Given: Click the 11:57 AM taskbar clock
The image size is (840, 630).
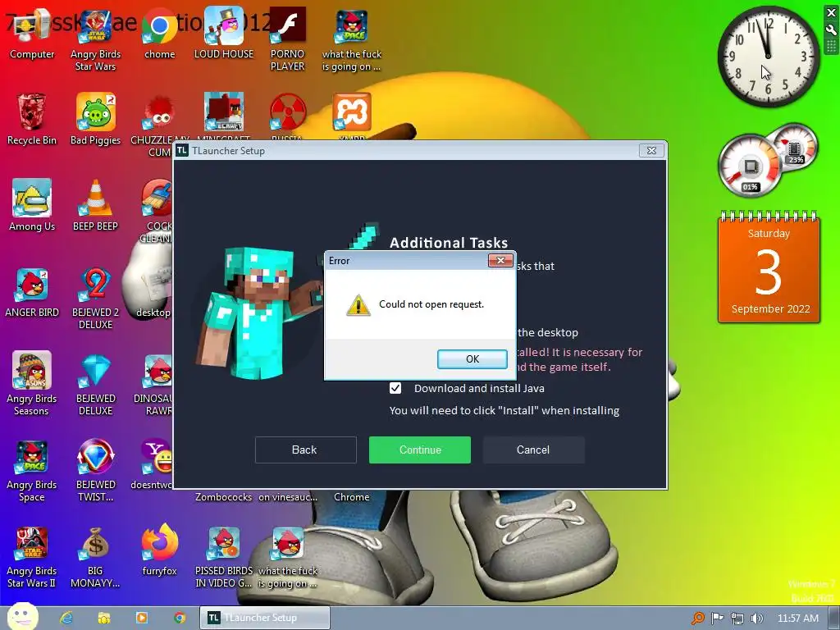Looking at the screenshot, I should pyautogui.click(x=797, y=619).
